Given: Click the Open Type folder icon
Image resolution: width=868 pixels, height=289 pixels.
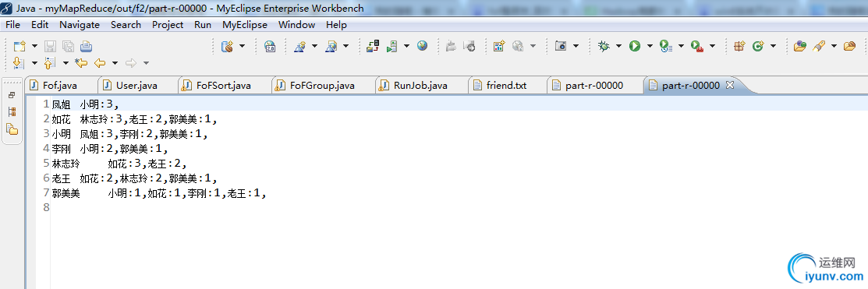Looking at the screenshot, I should [800, 47].
